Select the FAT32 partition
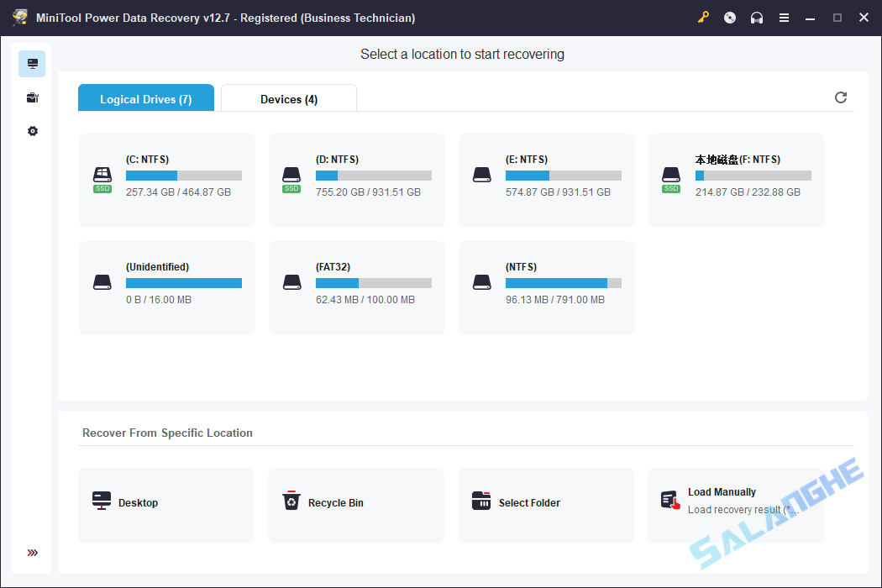The height and width of the screenshot is (588, 882). [x=356, y=287]
